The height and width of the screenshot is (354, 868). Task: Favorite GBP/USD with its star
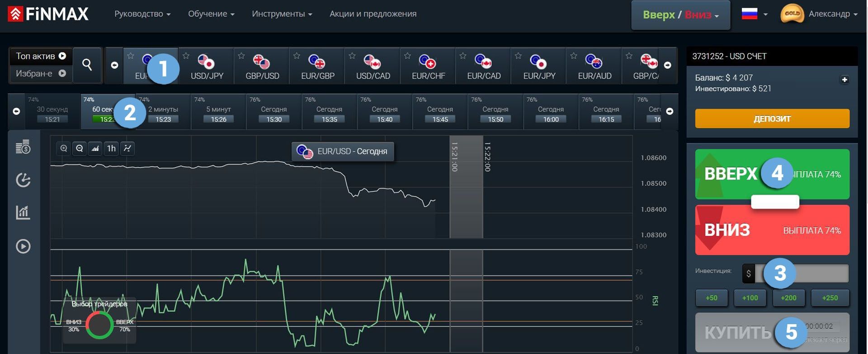[x=241, y=56]
